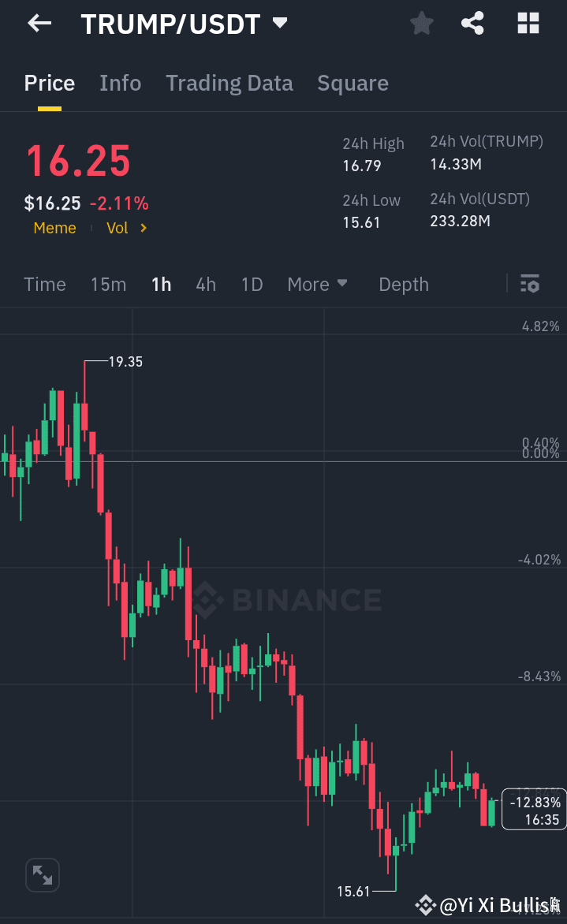567x924 pixels.
Task: Tap the Meme label link
Action: click(x=54, y=228)
